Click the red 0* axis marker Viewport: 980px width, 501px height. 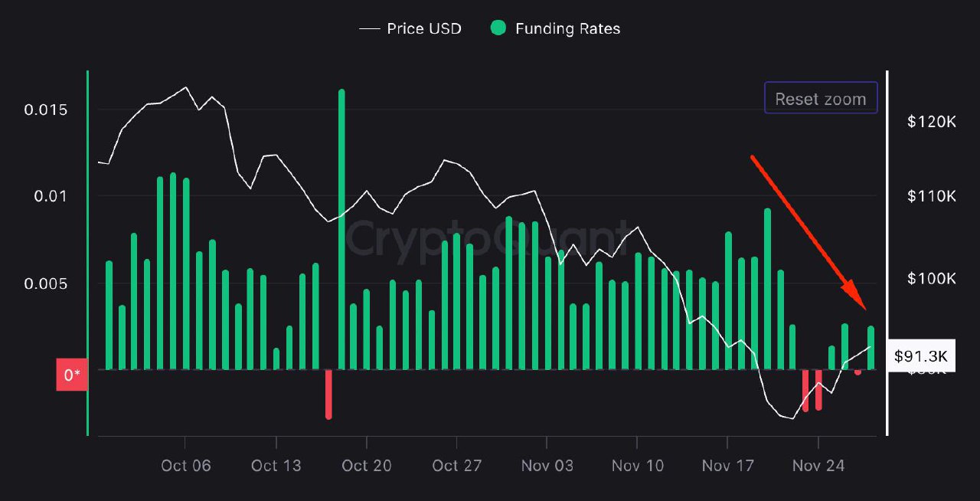pos(71,375)
